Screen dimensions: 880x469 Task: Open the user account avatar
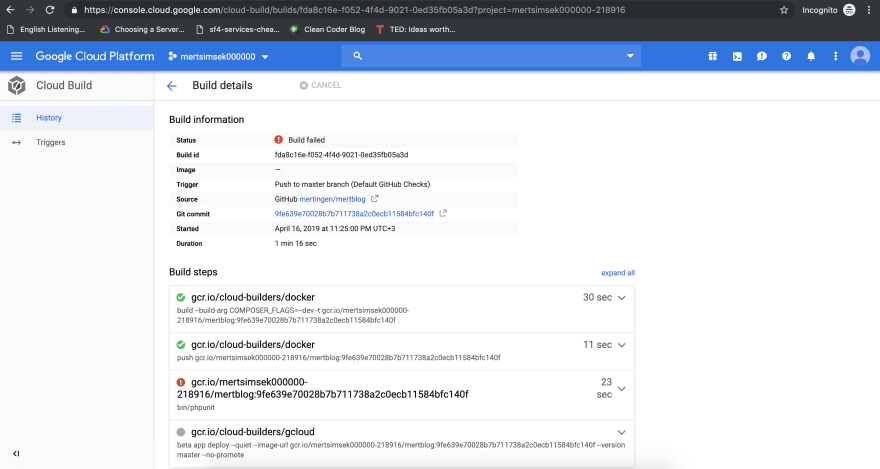(860, 56)
